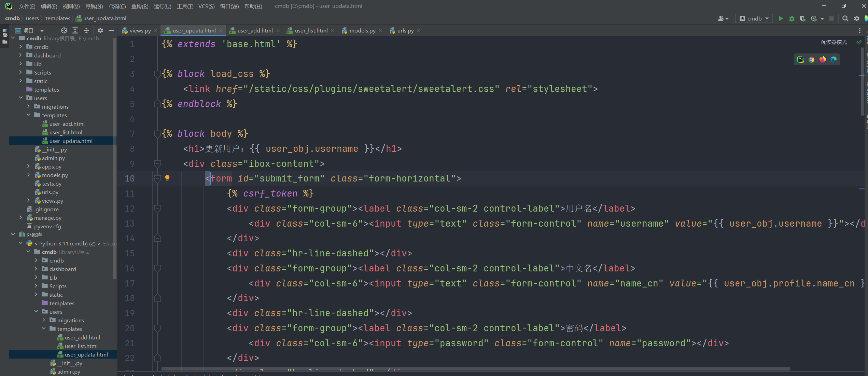Click the 项目 tool window stripe button on the left edge
Image resolution: width=868 pixels, height=376 pixels.
[x=5, y=36]
